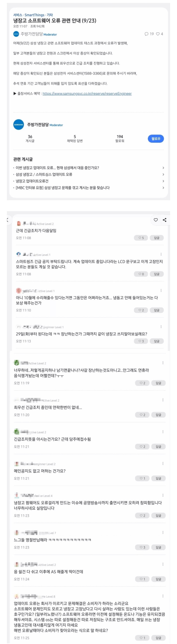
Task: Open the three-dot menu on the 명절반납해라 comment
Action: [x=163, y=532]
